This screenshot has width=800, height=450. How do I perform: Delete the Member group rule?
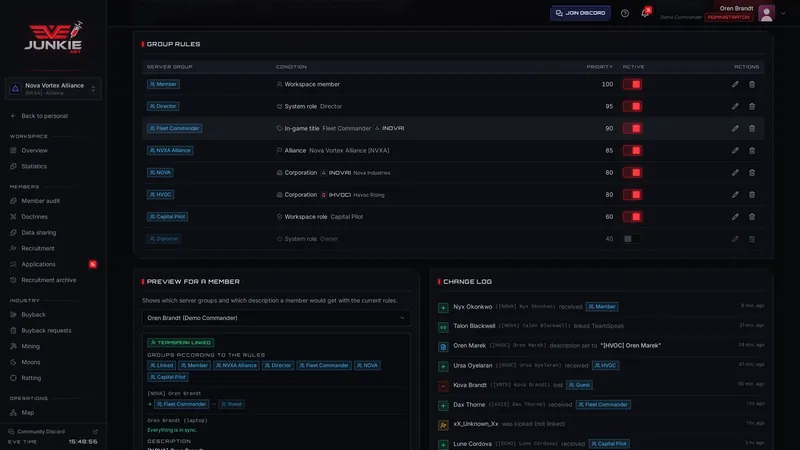(752, 84)
